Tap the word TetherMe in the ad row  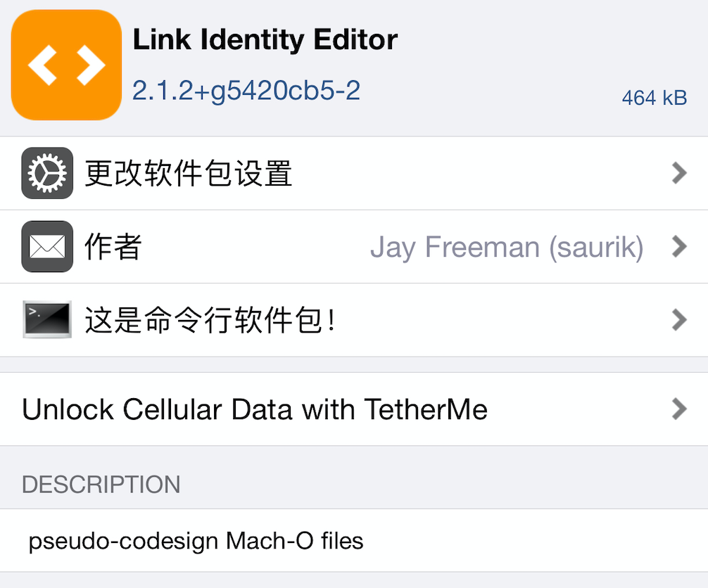coord(426,409)
